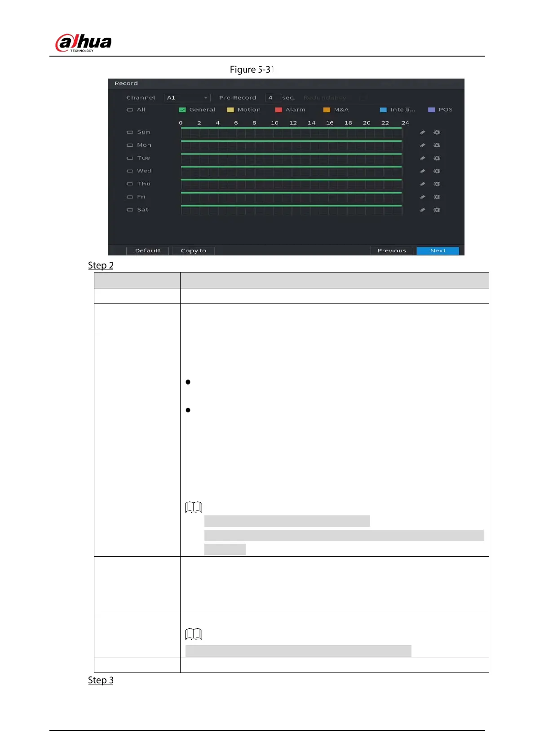Image resolution: width=535 pixels, height=756 pixels.
Task: Open period settings gear for Fri
Action: pyautogui.click(x=437, y=197)
